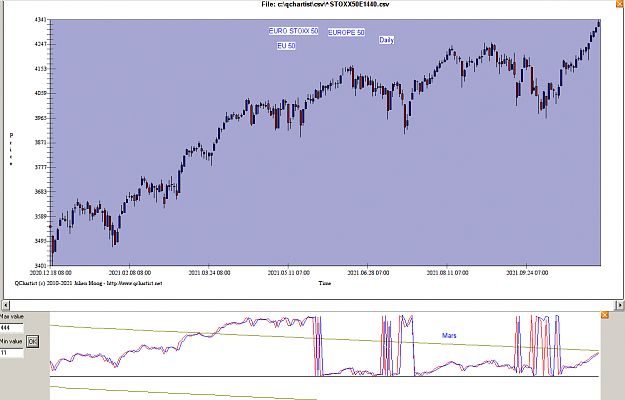This screenshot has width=625, height=400.
Task: Close the Mars indicator panel with its orange X
Action: (x=605, y=315)
